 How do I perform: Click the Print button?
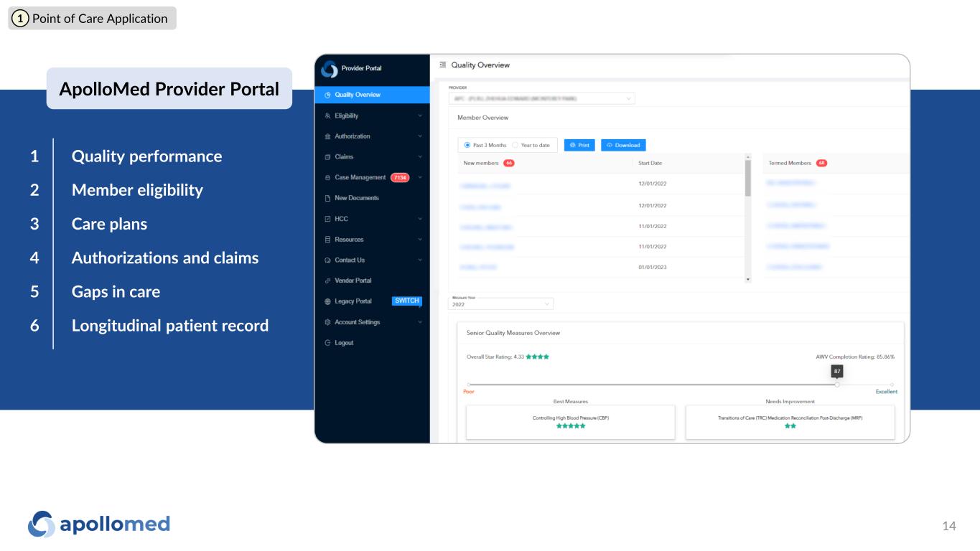(x=579, y=145)
